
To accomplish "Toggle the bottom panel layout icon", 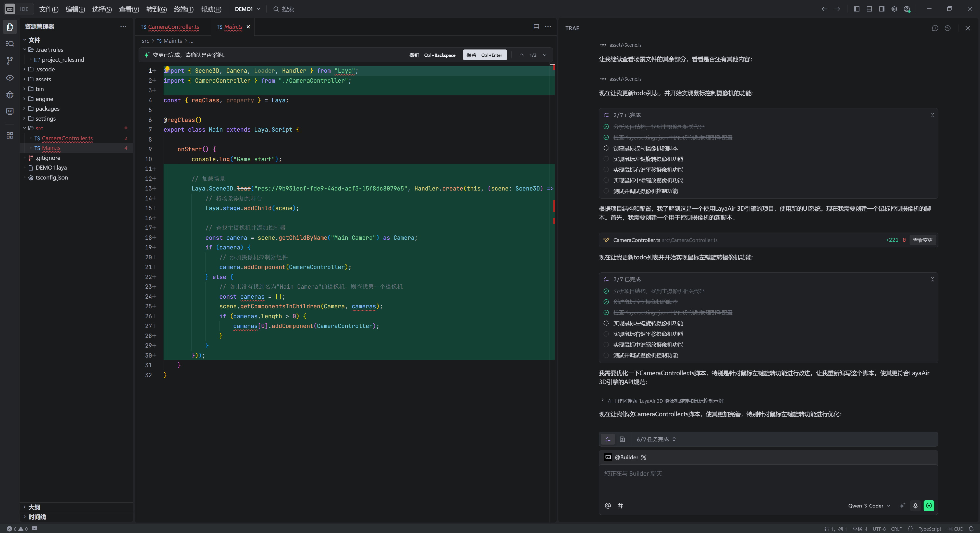I will (869, 9).
